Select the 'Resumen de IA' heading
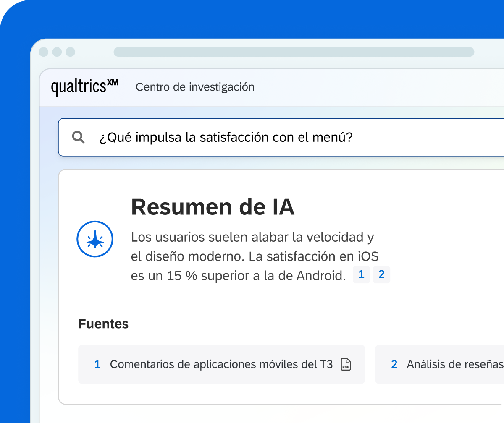This screenshot has width=504, height=423. point(213,207)
